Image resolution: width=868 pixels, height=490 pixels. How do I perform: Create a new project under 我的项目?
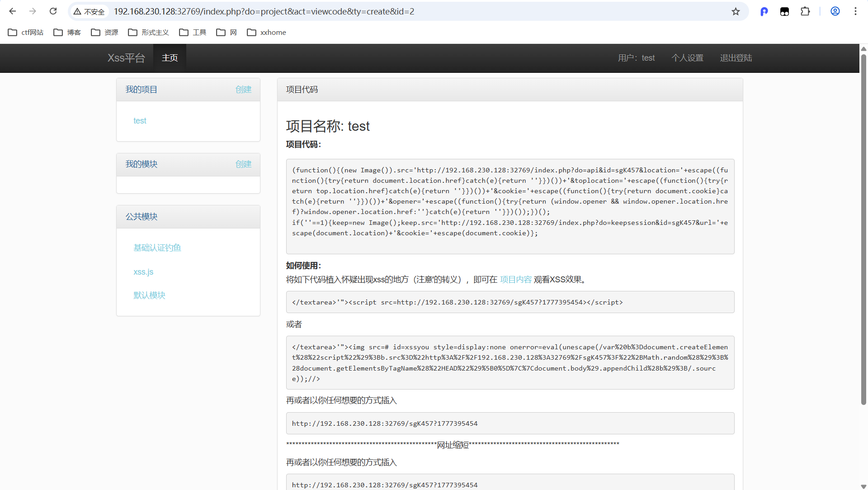coord(243,90)
